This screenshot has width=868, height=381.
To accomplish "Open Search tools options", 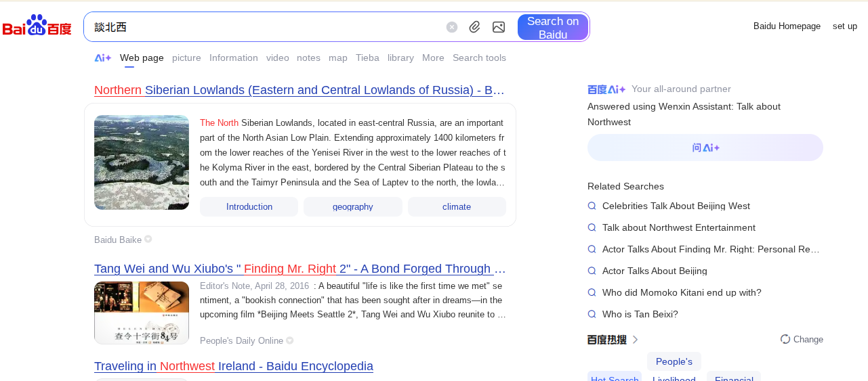I will (479, 58).
